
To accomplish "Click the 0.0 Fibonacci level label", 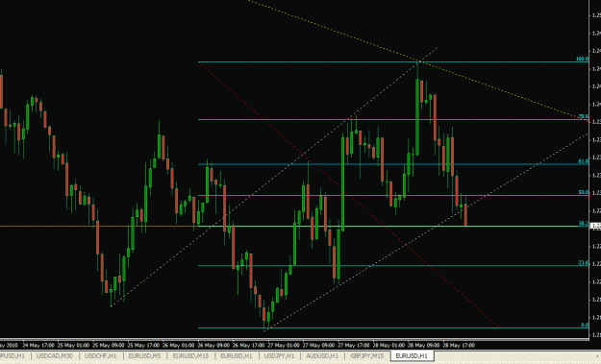I will pyautogui.click(x=585, y=325).
